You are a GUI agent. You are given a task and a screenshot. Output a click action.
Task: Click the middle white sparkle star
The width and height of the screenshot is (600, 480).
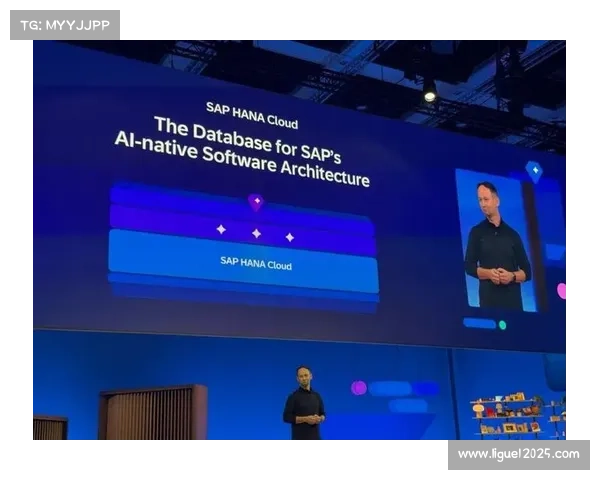(256, 233)
